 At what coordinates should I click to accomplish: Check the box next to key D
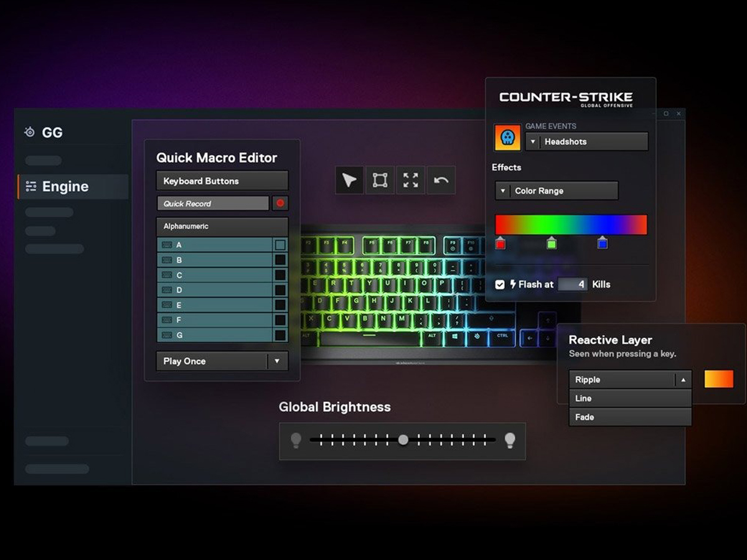280,290
